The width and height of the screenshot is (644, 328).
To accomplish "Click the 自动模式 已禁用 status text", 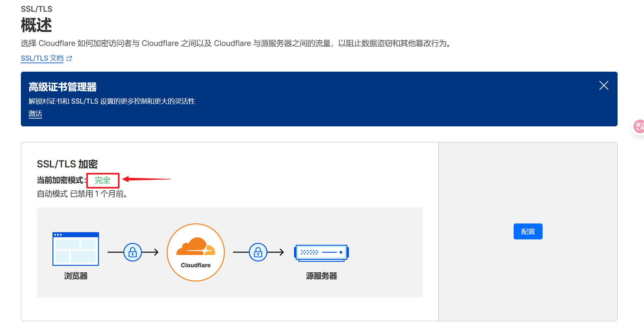I will (81, 194).
